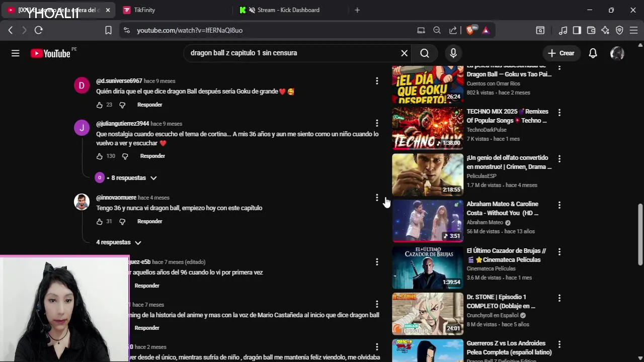The width and height of the screenshot is (644, 362).
Task: Open Abraham Mateo & Caroline Costa video title
Action: [x=503, y=209]
